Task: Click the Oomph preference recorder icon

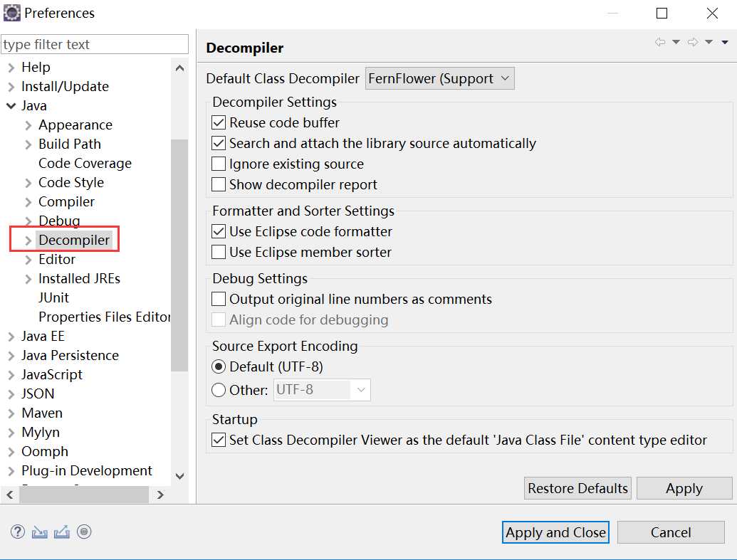Action: coord(84,532)
